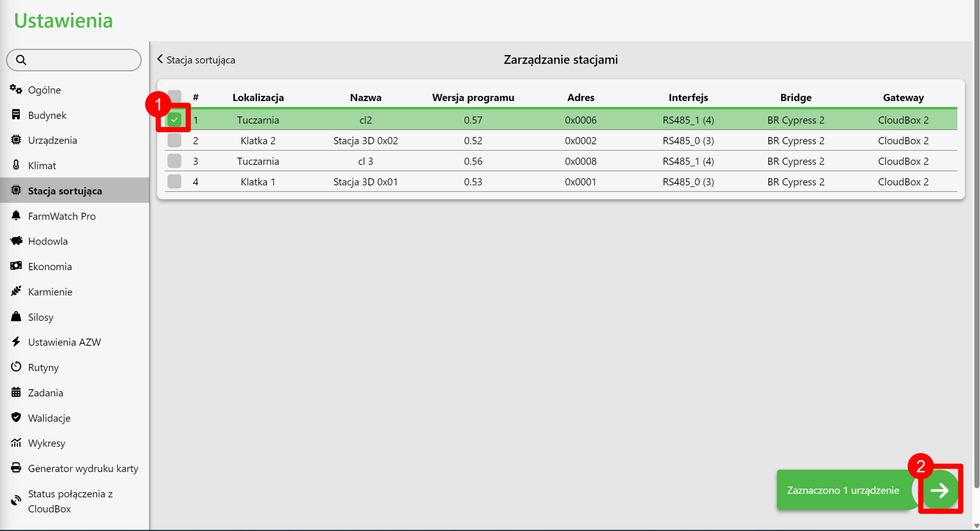980x531 pixels.
Task: Click the Ekonomia money icon
Action: pyautogui.click(x=16, y=266)
